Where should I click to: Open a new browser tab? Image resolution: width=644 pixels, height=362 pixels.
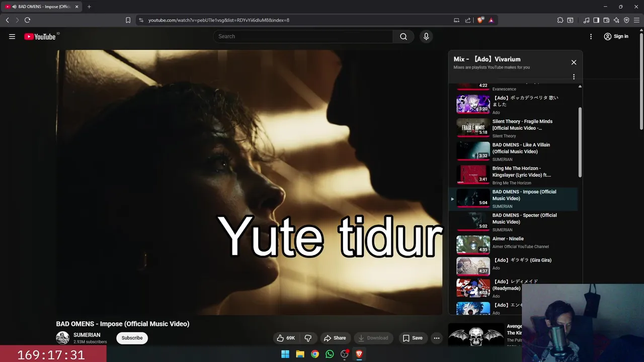point(89,7)
